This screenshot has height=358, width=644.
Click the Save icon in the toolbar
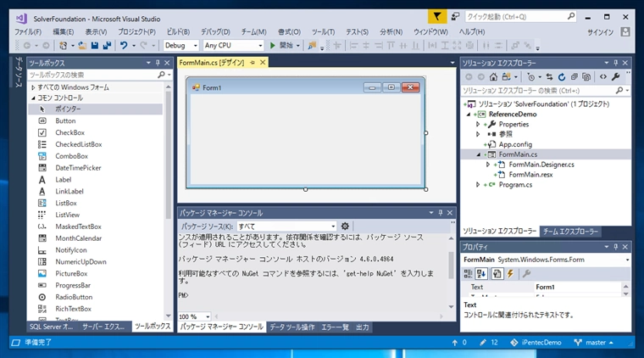click(x=95, y=45)
